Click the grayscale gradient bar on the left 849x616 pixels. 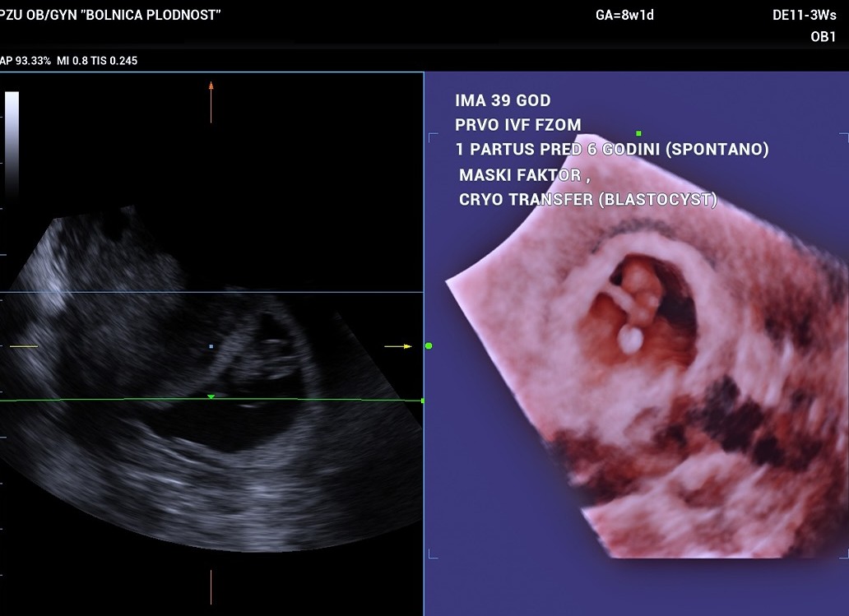click(x=11, y=144)
